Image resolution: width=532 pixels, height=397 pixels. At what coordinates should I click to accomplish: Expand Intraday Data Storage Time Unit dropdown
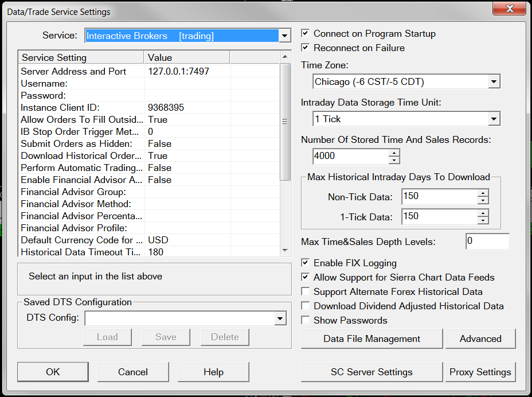(494, 119)
